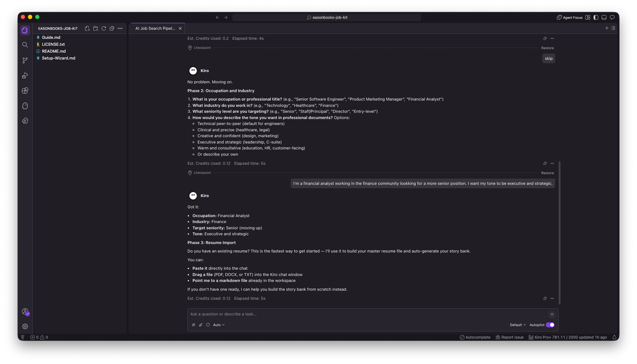The height and width of the screenshot is (364, 637).
Task: Open more options for the topmost response
Action: click(552, 38)
